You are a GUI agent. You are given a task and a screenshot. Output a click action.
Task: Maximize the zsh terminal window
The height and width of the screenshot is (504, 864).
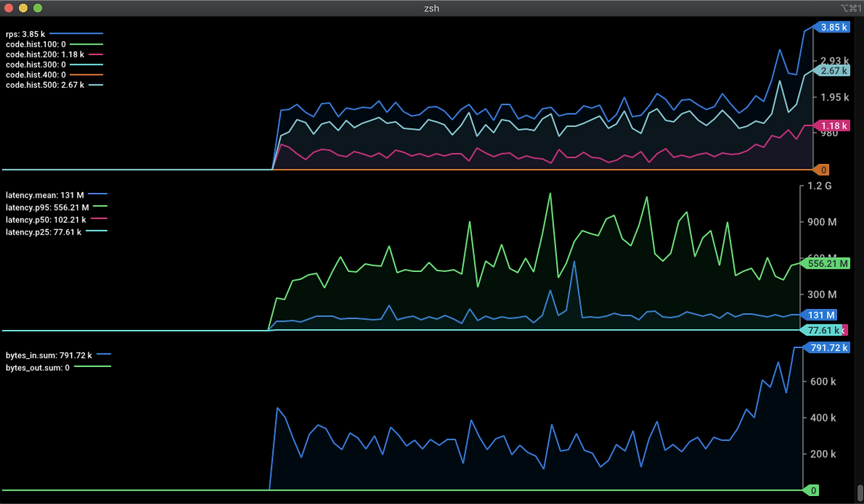pyautogui.click(x=37, y=8)
